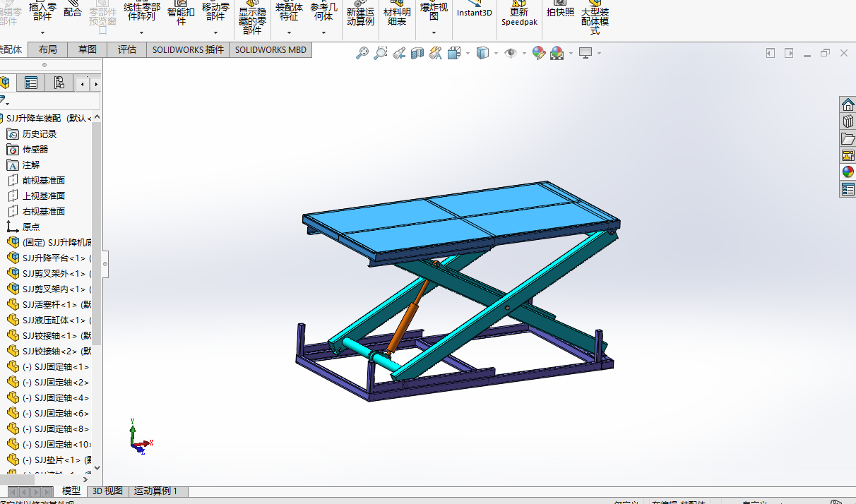Select 上视基准面 plane in the tree
Image resolution: width=856 pixels, height=504 pixels.
click(44, 196)
